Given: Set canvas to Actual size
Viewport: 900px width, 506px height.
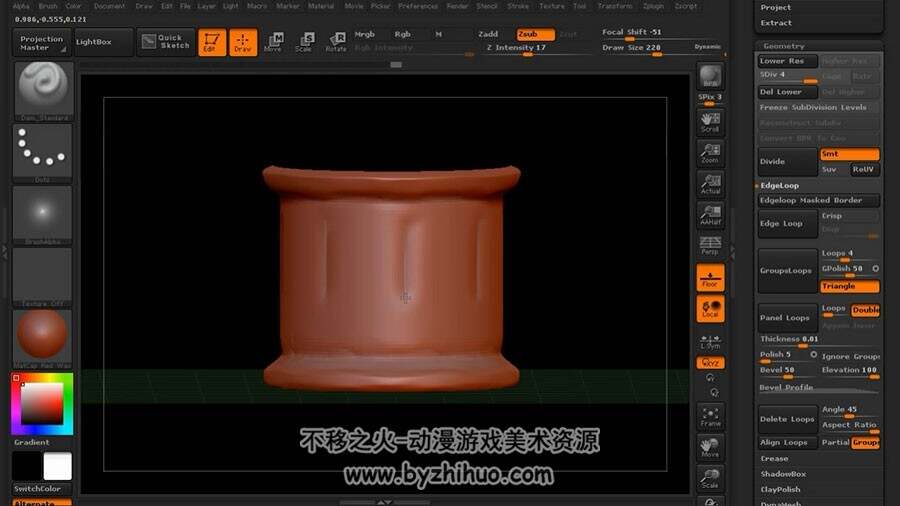Looking at the screenshot, I should (710, 184).
